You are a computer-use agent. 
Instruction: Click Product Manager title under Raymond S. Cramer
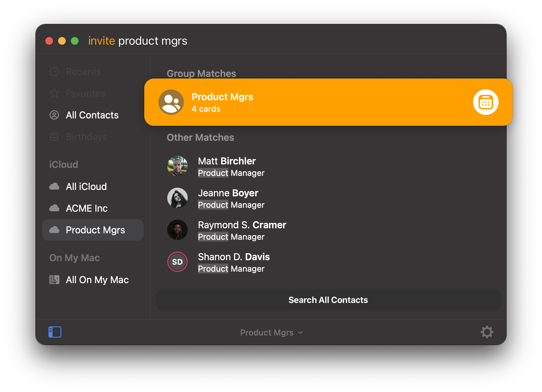231,237
